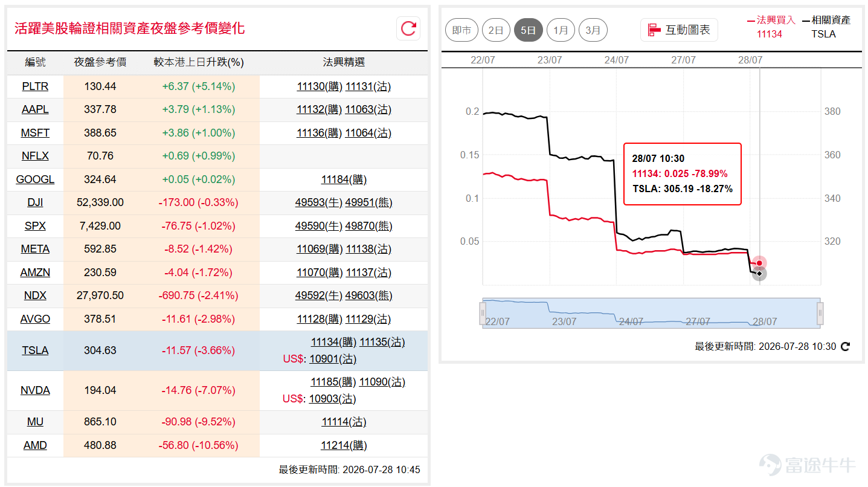The image size is (868, 487).
Task: Click the black TSLA data point marker
Action: pyautogui.click(x=759, y=274)
